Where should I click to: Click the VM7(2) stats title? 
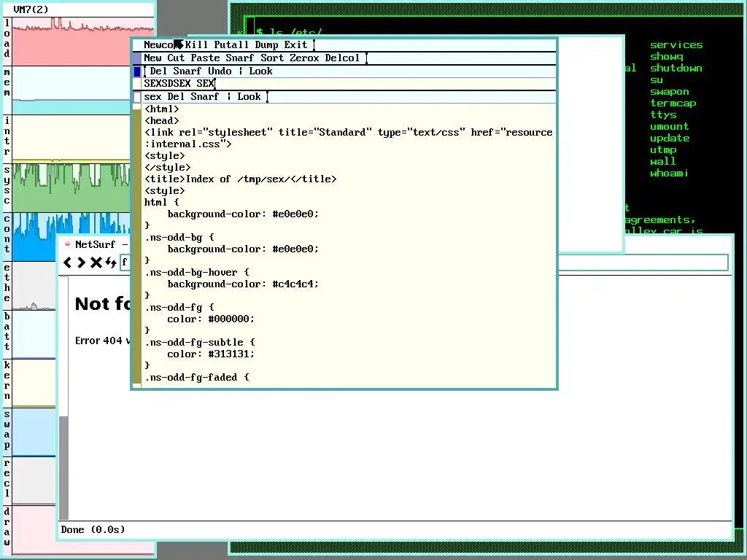tap(31, 9)
